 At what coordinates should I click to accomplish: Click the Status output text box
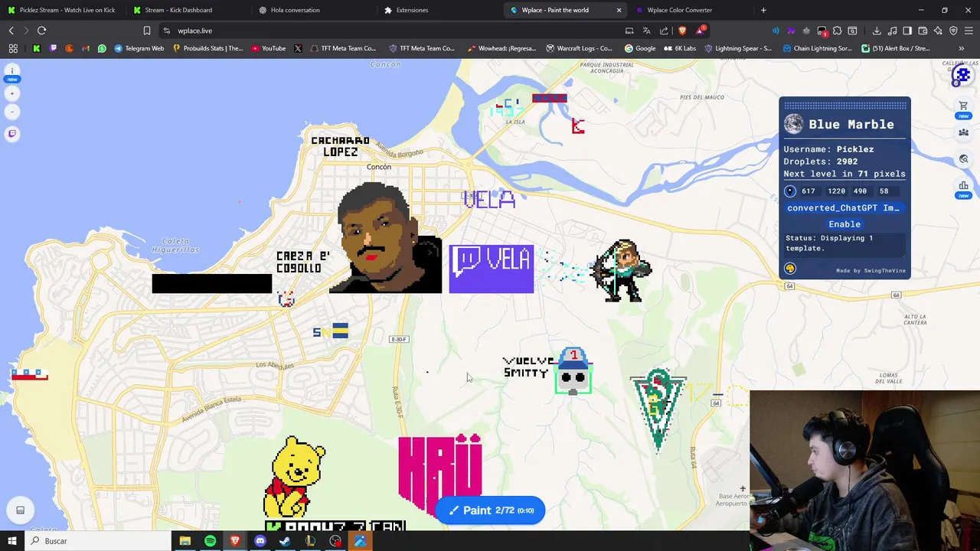(844, 245)
